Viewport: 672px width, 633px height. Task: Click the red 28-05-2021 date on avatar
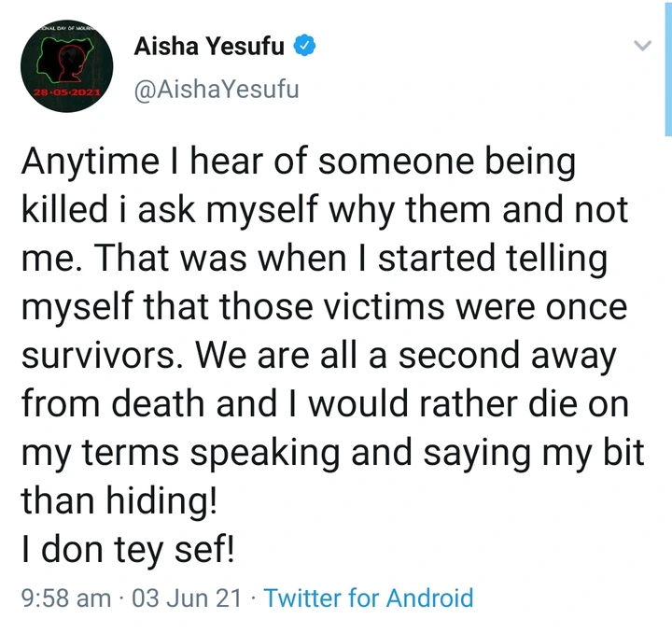click(x=66, y=96)
